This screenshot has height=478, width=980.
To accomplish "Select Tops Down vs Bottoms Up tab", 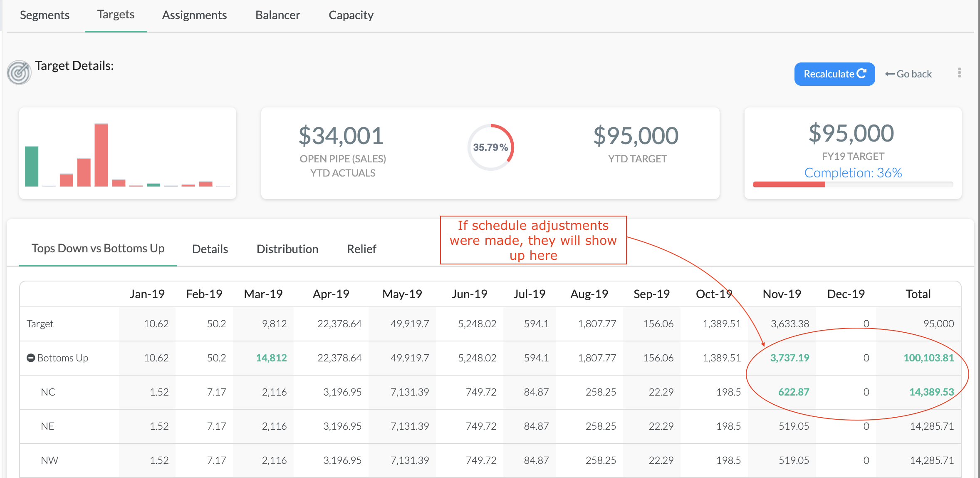I will click(x=98, y=248).
